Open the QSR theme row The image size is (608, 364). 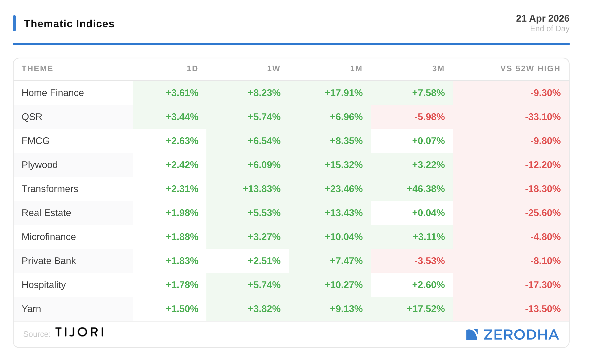click(x=32, y=117)
